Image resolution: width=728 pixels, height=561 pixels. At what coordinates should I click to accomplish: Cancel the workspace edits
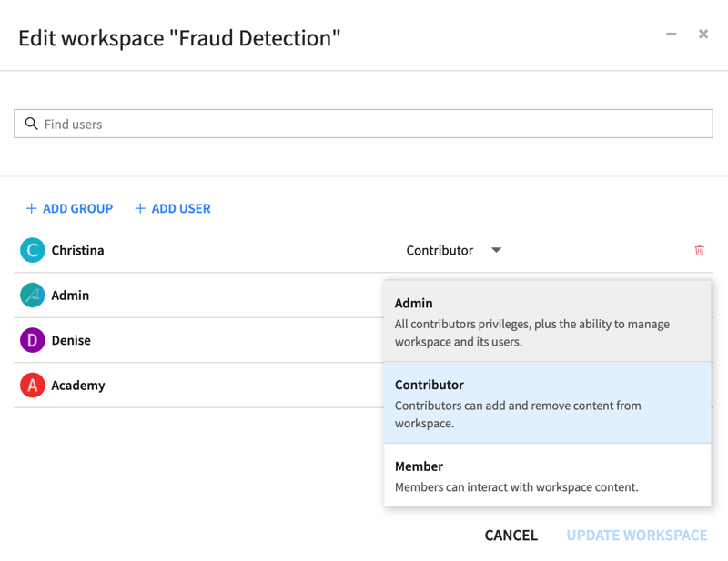511,535
